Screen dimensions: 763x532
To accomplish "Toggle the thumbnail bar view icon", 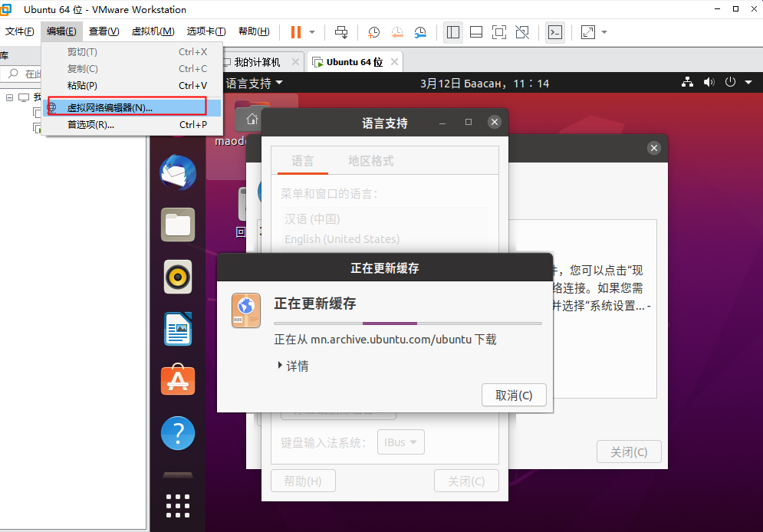I will (476, 32).
